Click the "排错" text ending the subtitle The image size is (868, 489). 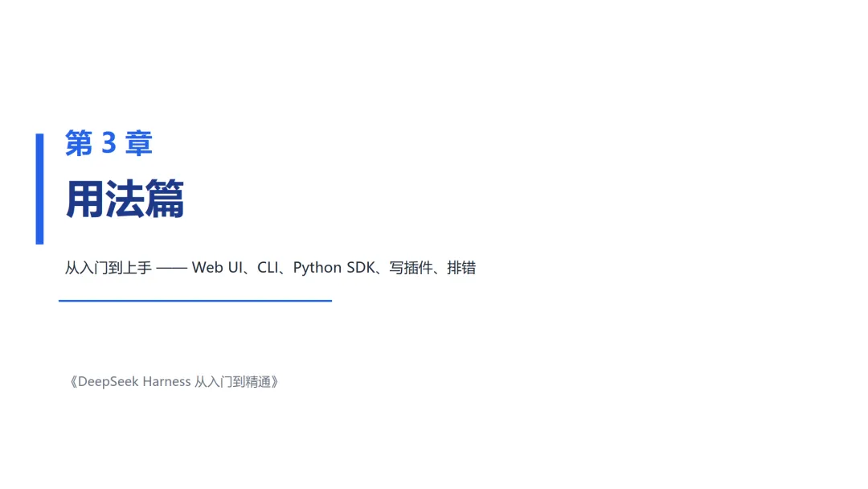[x=461, y=268]
